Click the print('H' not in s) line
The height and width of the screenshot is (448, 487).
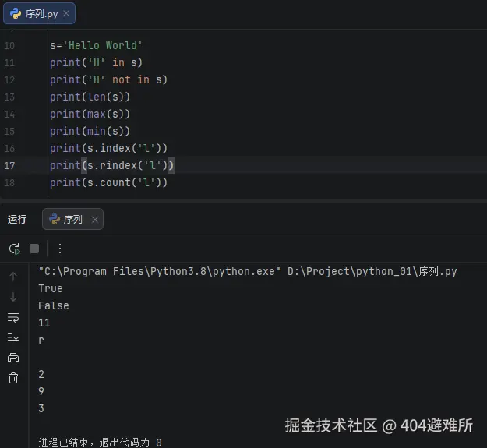tap(108, 79)
